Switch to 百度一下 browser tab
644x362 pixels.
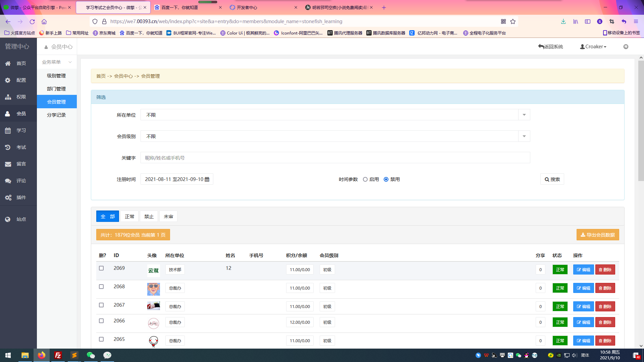tap(188, 7)
